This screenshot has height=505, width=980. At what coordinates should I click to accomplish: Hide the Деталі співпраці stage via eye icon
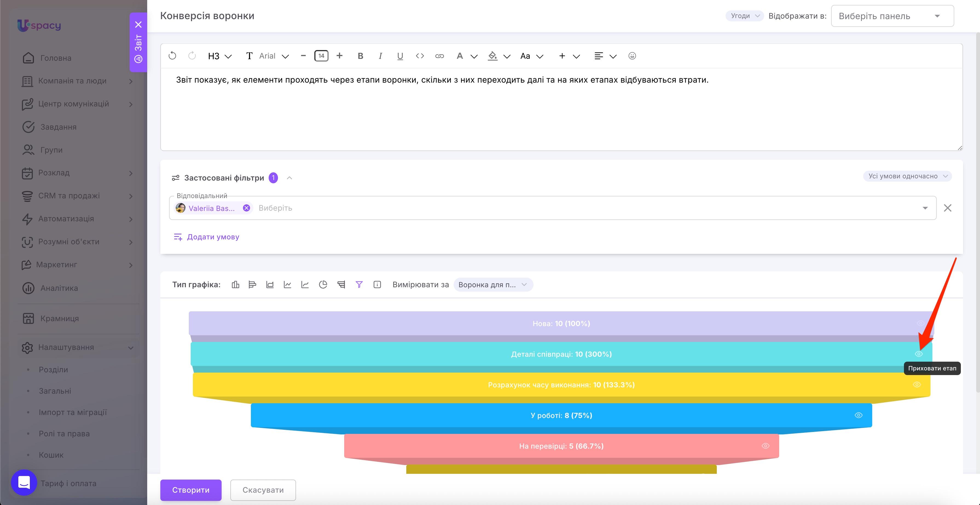pos(919,354)
